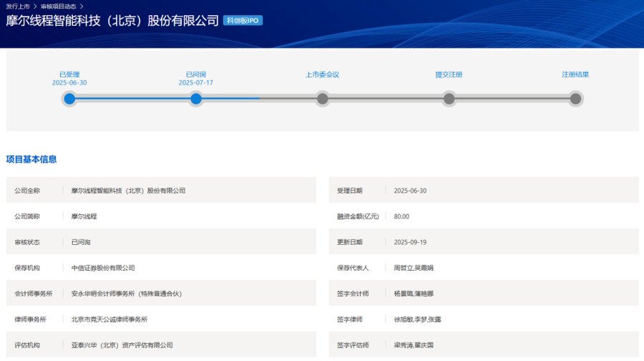Select the 已问询 timeline circle
The height and width of the screenshot is (361, 644).
point(196,99)
